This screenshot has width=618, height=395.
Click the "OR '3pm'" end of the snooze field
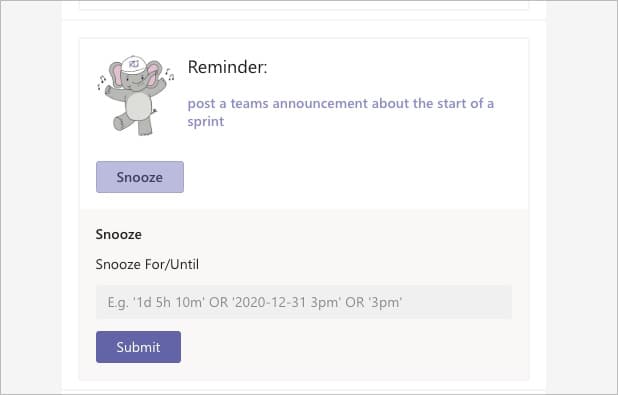374,302
